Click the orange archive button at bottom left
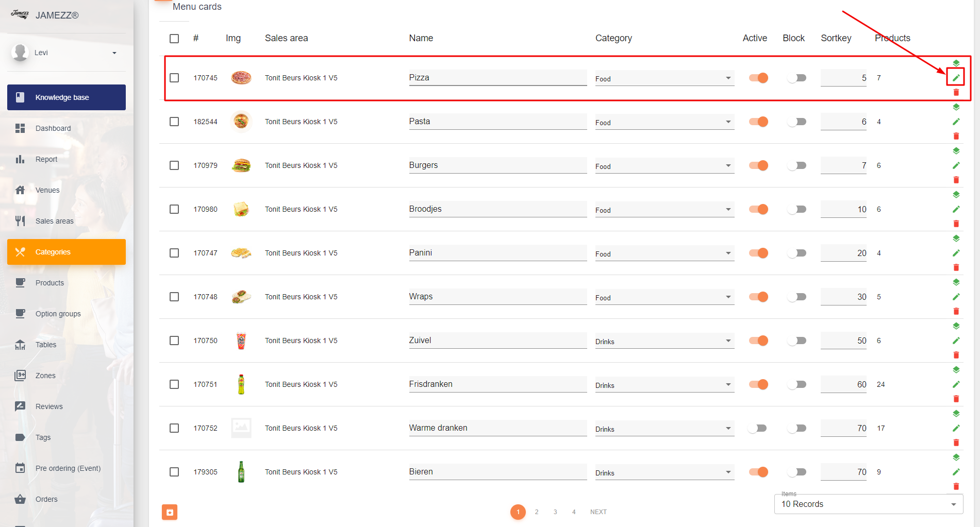 (x=170, y=512)
